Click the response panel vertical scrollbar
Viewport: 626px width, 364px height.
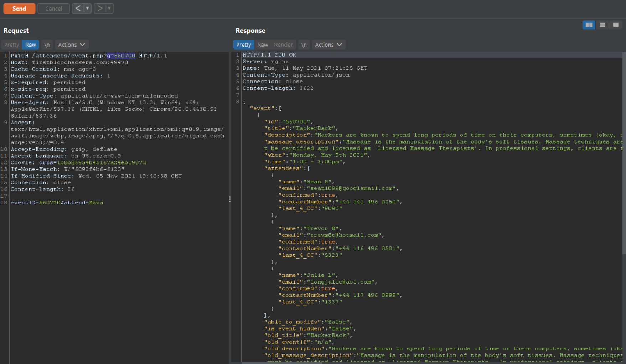(x=624, y=153)
